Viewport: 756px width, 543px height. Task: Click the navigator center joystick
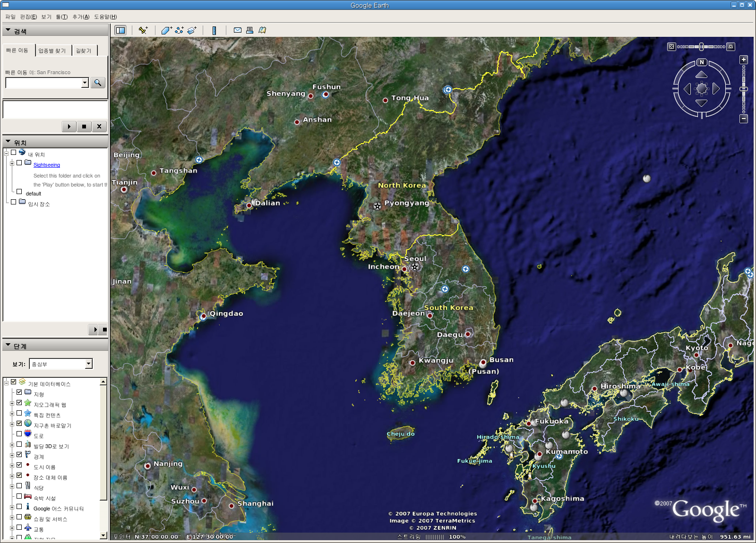[x=702, y=89]
